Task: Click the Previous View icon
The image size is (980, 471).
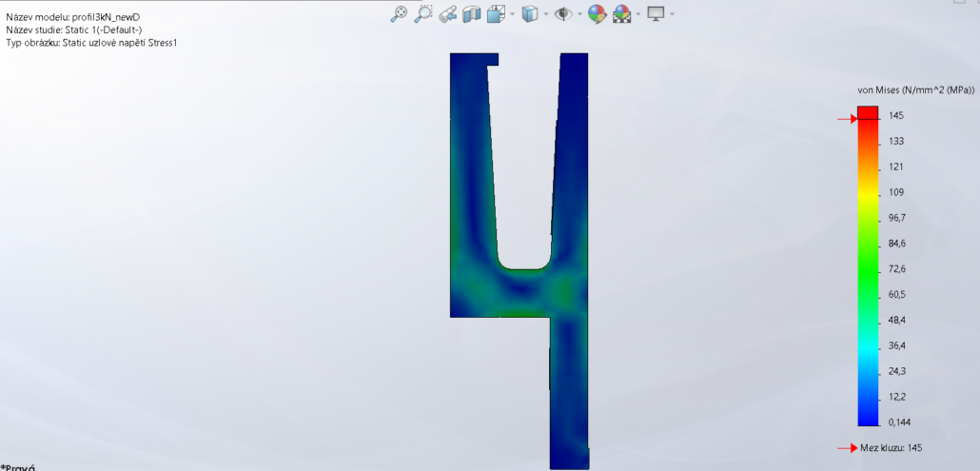Action: [x=447, y=14]
